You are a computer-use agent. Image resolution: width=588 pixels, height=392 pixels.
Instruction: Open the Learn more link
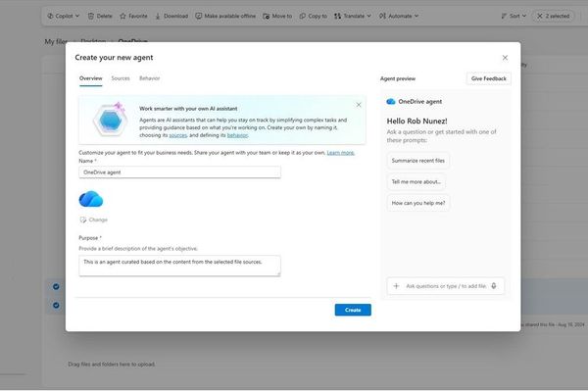(340, 153)
